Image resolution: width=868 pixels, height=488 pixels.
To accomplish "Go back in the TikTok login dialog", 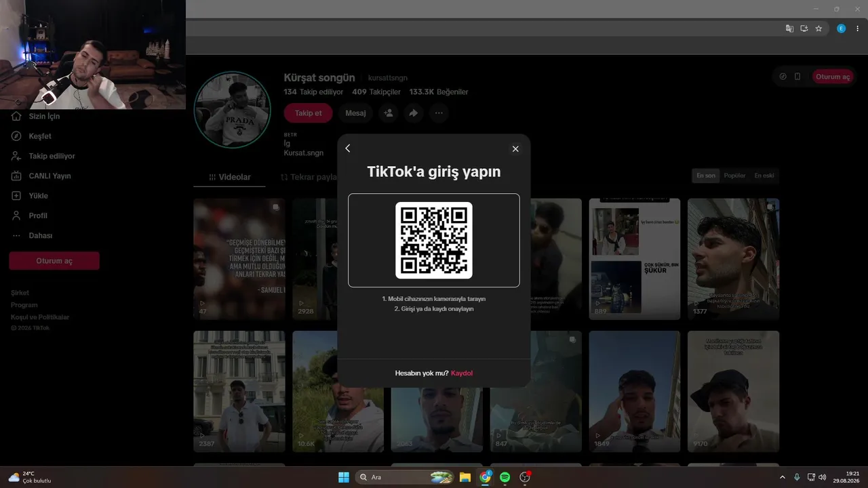I will click(348, 148).
